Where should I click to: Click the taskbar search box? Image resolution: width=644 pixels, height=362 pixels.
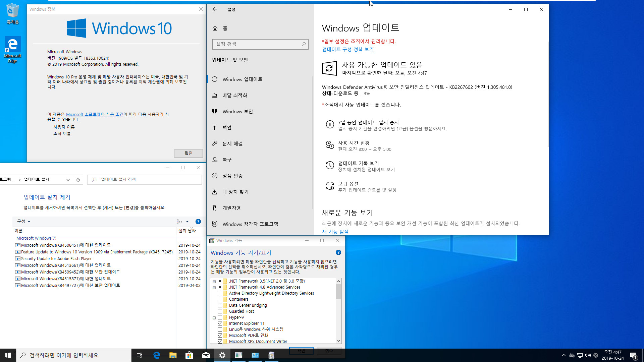[x=74, y=355]
